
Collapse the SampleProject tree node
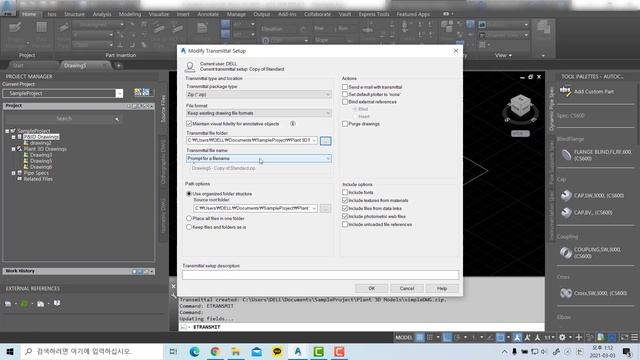coord(7,131)
